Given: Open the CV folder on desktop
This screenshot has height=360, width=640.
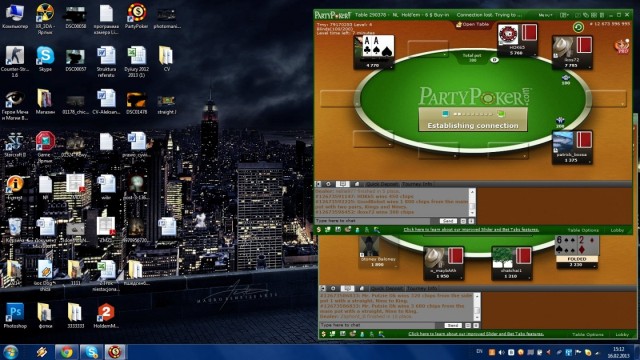Looking at the screenshot, I should point(167,59).
